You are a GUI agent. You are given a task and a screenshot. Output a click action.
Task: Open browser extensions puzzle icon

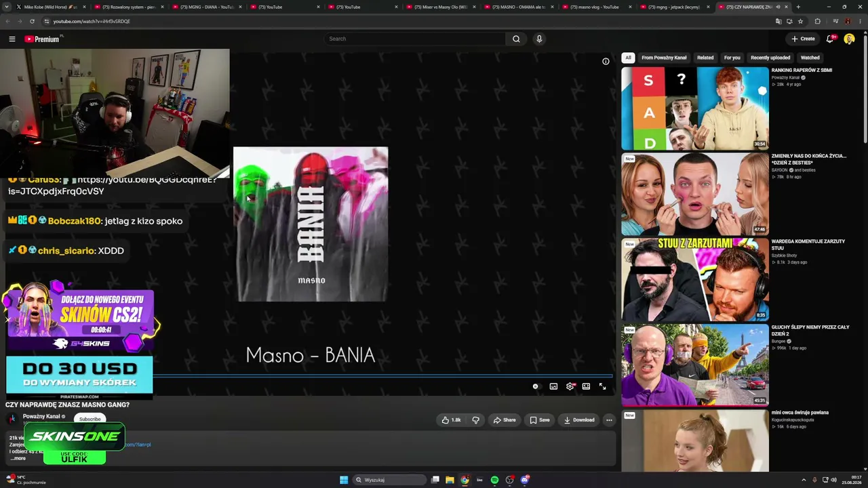(817, 21)
